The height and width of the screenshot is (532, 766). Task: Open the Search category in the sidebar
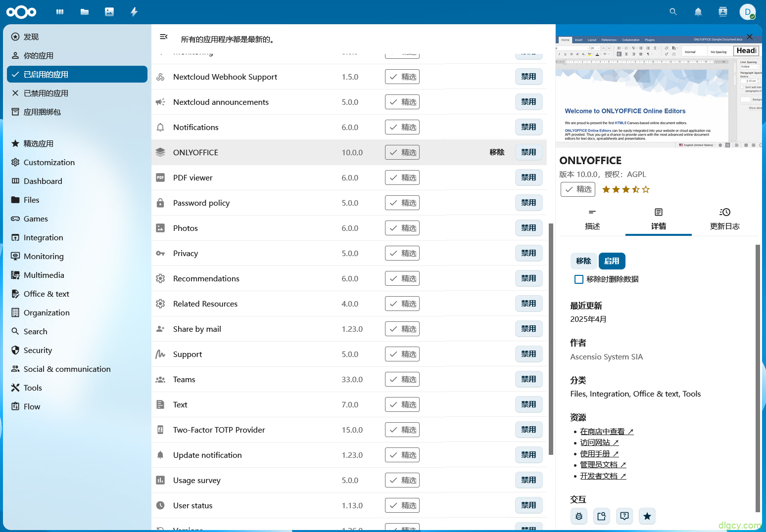click(x=77, y=331)
